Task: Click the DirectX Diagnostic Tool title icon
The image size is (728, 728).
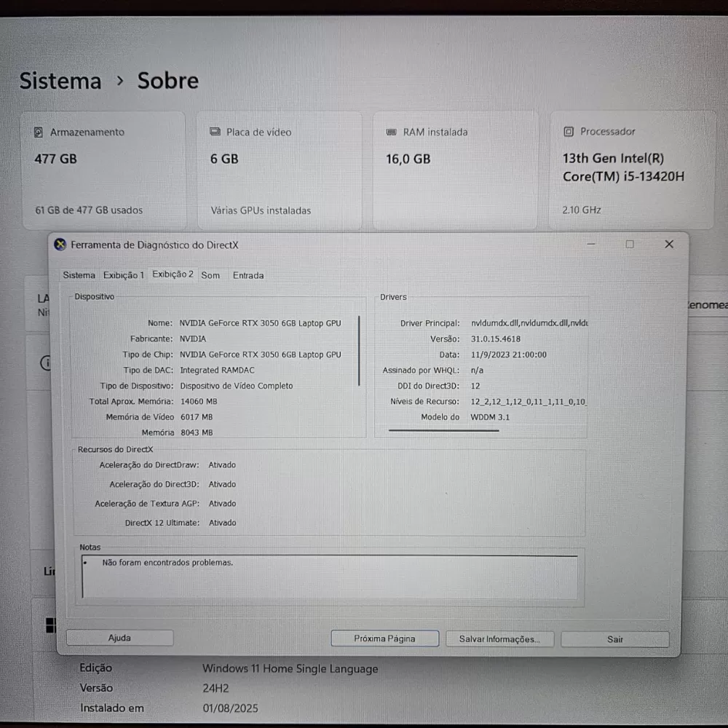Action: coord(60,245)
